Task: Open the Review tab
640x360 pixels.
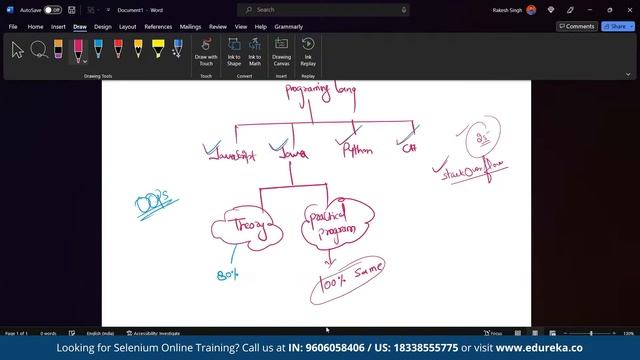Action: click(x=218, y=27)
